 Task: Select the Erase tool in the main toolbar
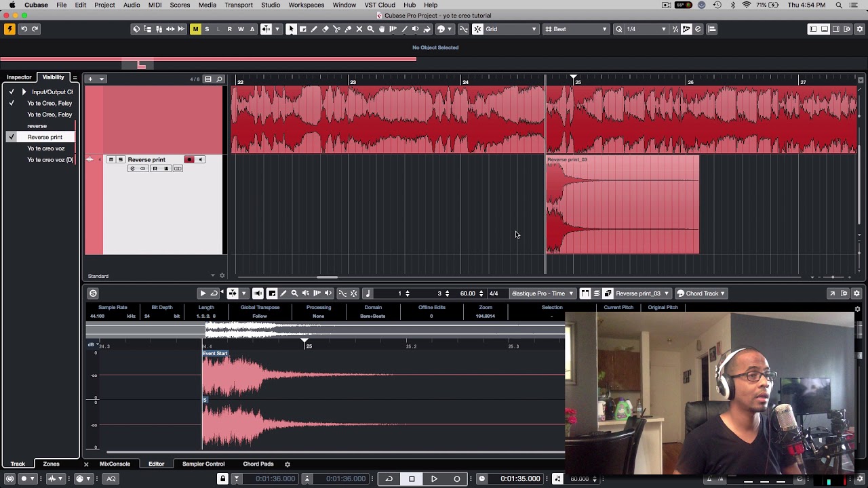pyautogui.click(x=325, y=29)
